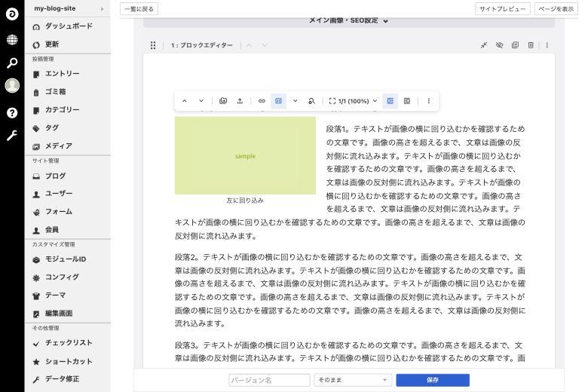Toggle caption display icon in toolbar
The image size is (588, 392).
pyautogui.click(x=278, y=101)
